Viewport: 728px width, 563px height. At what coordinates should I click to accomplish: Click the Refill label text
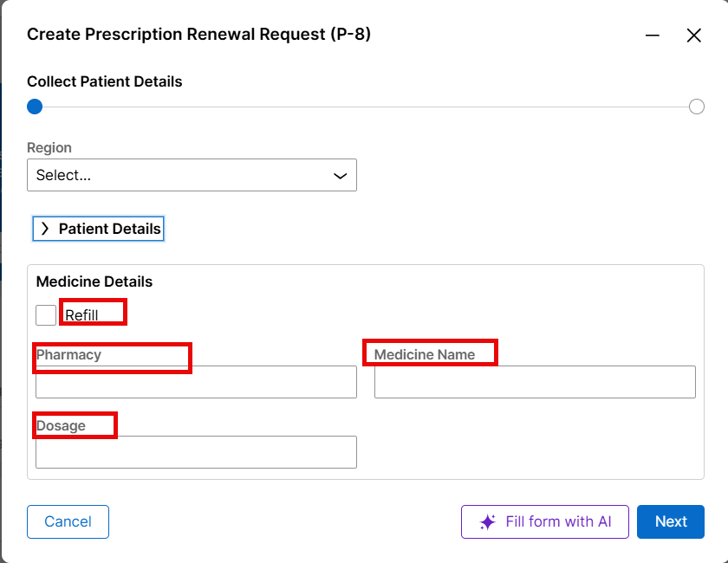click(81, 315)
